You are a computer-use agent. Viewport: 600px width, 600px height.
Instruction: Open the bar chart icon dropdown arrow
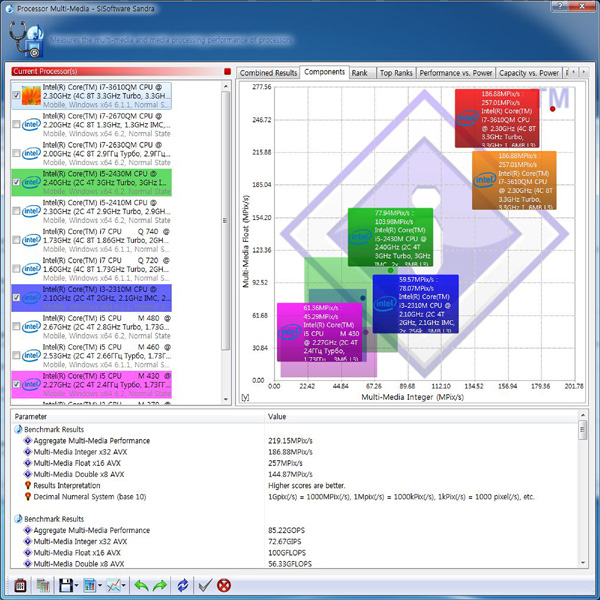point(100,585)
